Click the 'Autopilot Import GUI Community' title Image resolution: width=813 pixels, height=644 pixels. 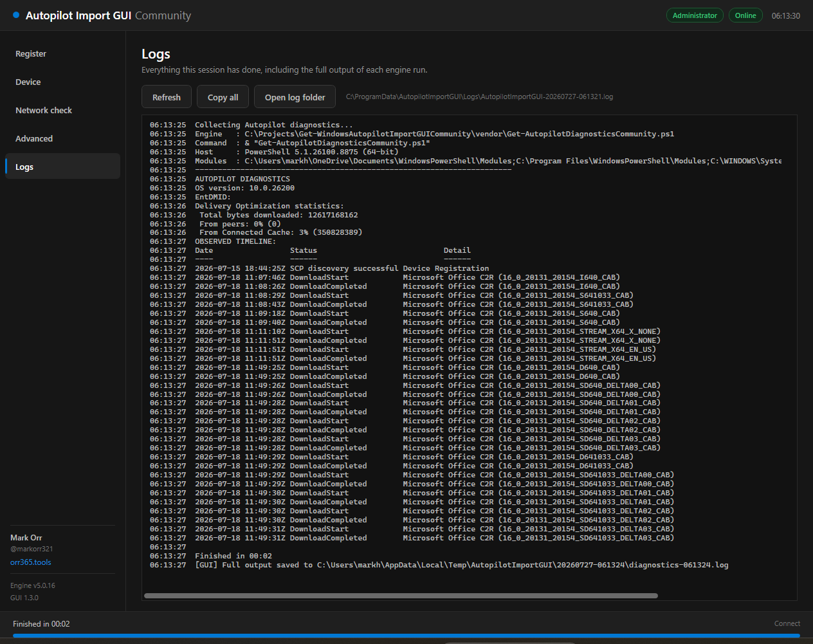pos(108,15)
